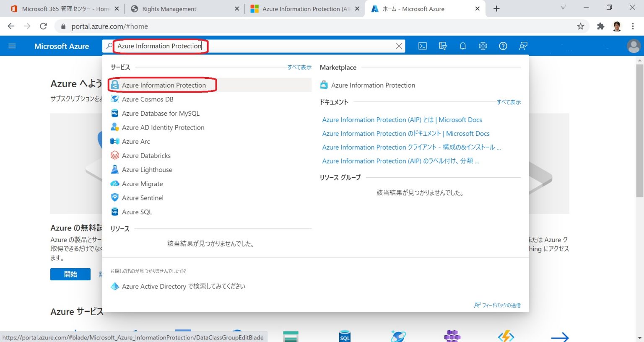Image resolution: width=644 pixels, height=342 pixels.
Task: Reload the current page
Action: tap(43, 26)
